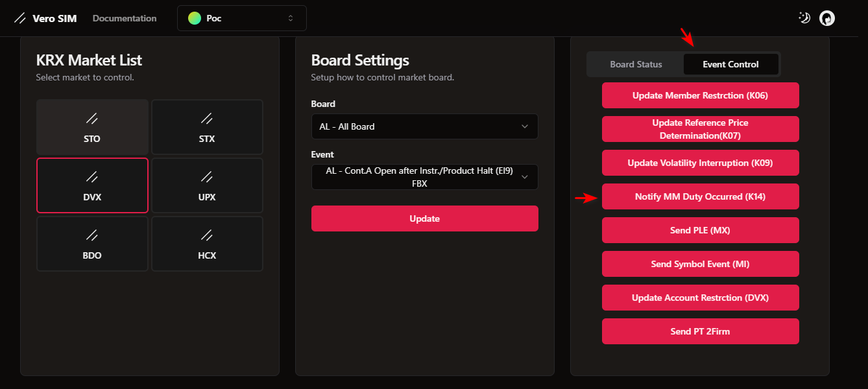868x389 pixels.
Task: Click the Board Settings heading
Action: click(360, 60)
